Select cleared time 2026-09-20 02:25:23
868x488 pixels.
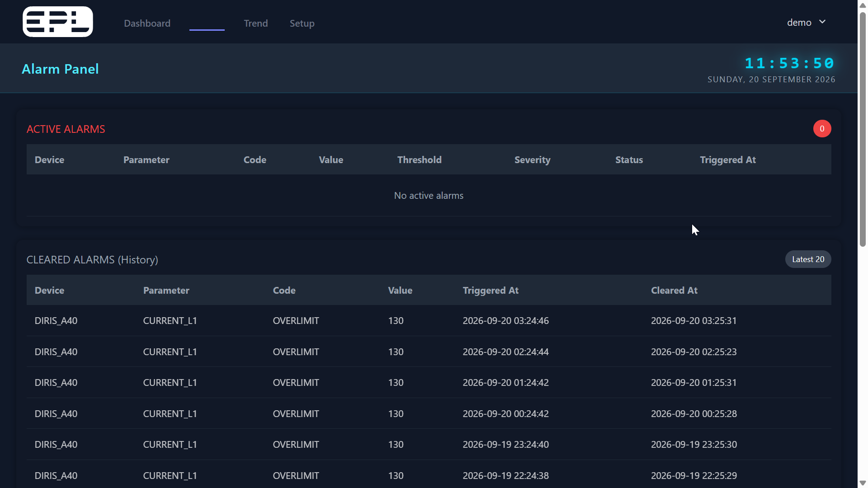point(693,352)
